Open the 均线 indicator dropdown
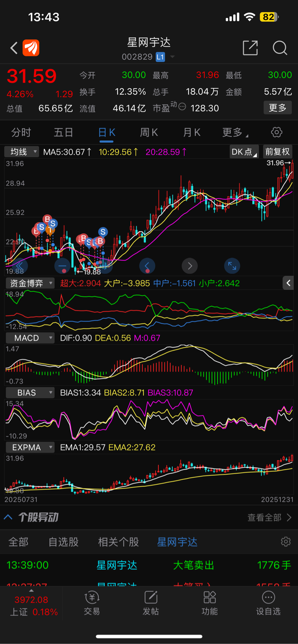The height and width of the screenshot is (644, 298). pyautogui.click(x=22, y=152)
